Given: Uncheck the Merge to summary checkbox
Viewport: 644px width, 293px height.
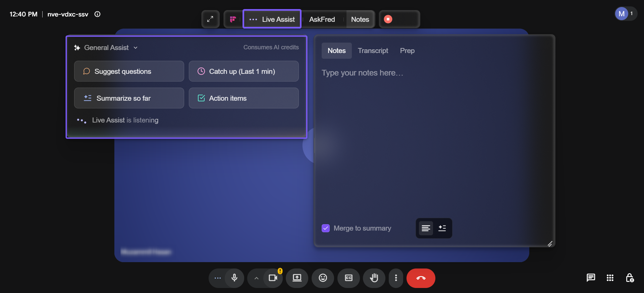Looking at the screenshot, I should click(326, 228).
